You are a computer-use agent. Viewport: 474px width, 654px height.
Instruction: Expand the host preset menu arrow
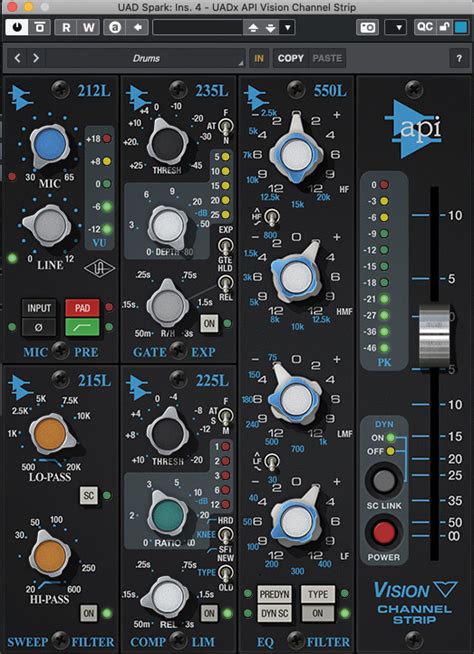tap(287, 28)
